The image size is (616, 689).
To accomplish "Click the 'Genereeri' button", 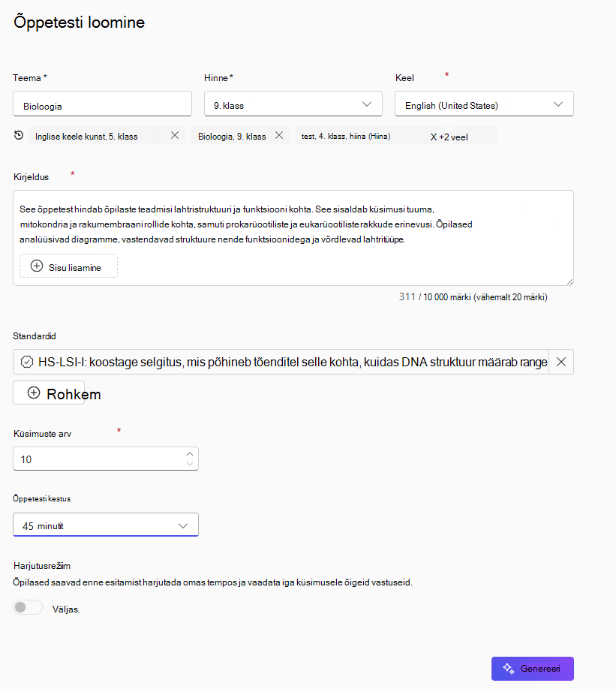I will [x=533, y=668].
